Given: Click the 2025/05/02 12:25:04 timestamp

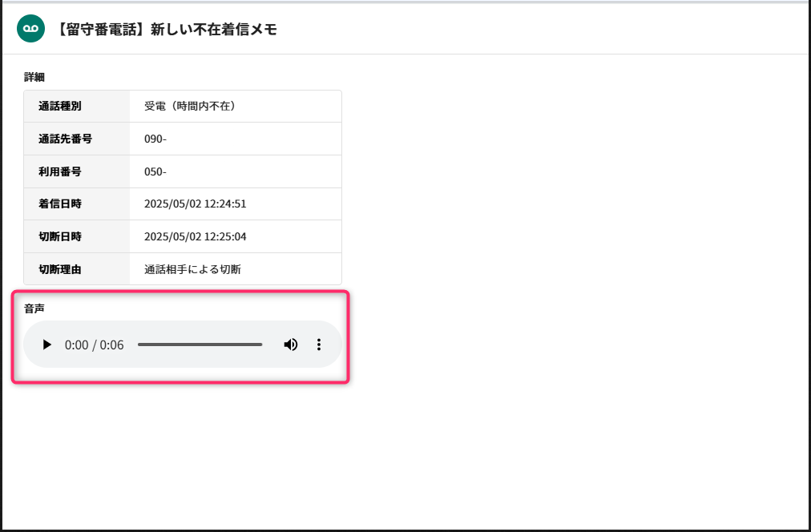Looking at the screenshot, I should [195, 237].
